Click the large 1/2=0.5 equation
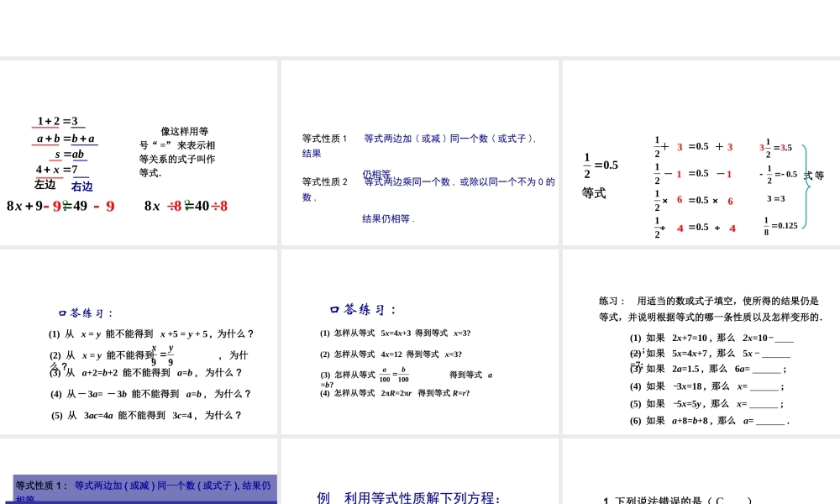Viewport: 840px width, 504px height. click(x=601, y=165)
